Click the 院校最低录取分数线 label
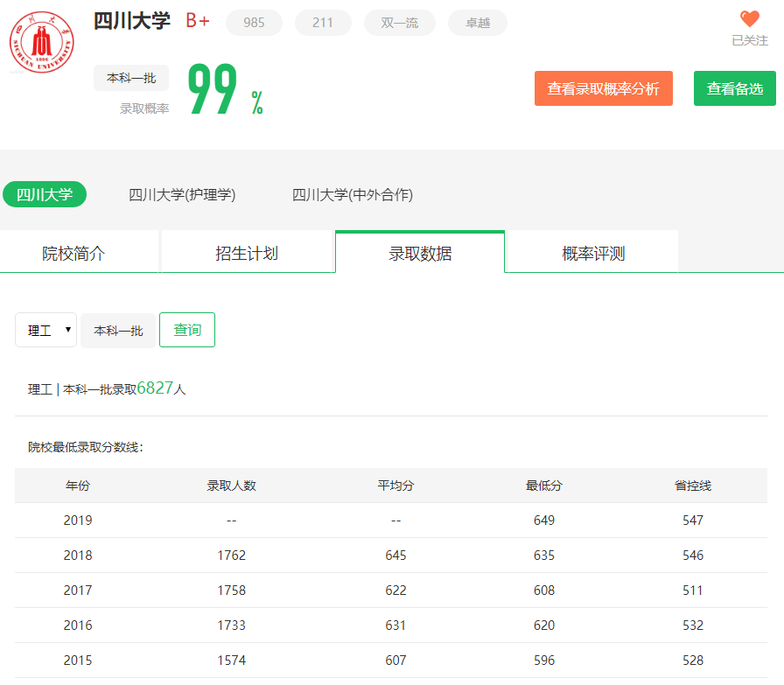 [x=86, y=447]
